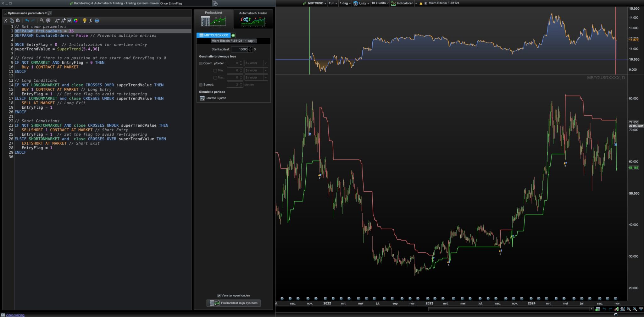
Task: Switch to the Automatisch Traden tab
Action: coord(253,19)
